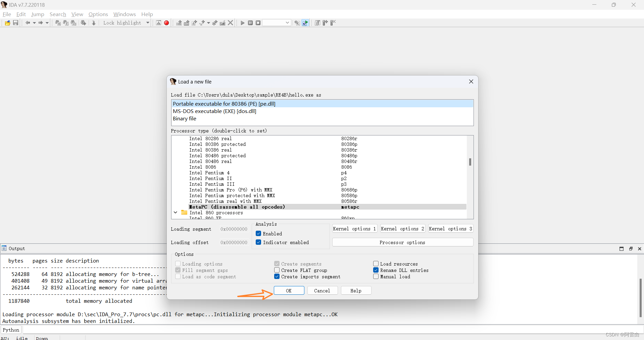
Task: Click the down arrow jump icon
Action: (x=94, y=23)
